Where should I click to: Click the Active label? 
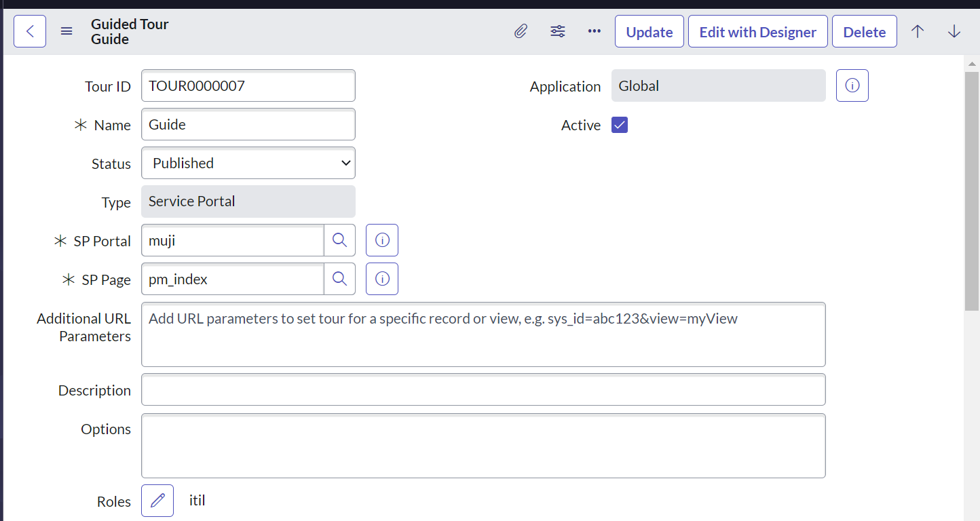tap(581, 125)
